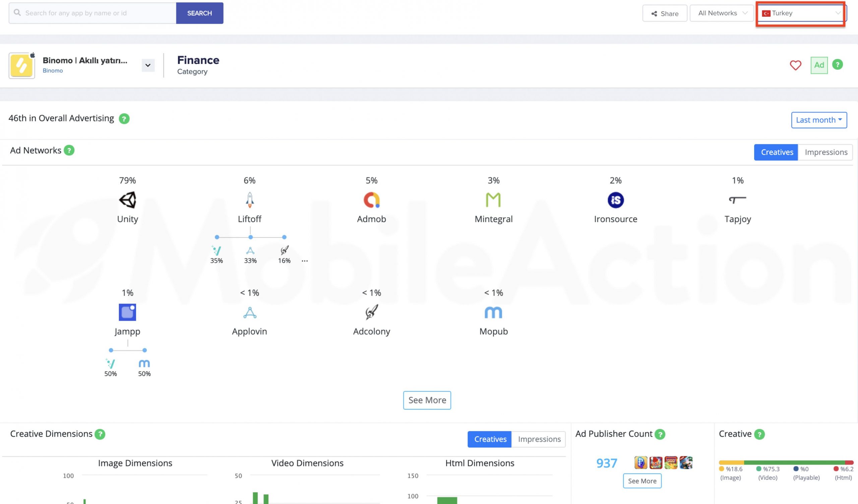Screen dimensions: 858x504
Task: Switch Ad Networks to Creatives view
Action: 777,152
